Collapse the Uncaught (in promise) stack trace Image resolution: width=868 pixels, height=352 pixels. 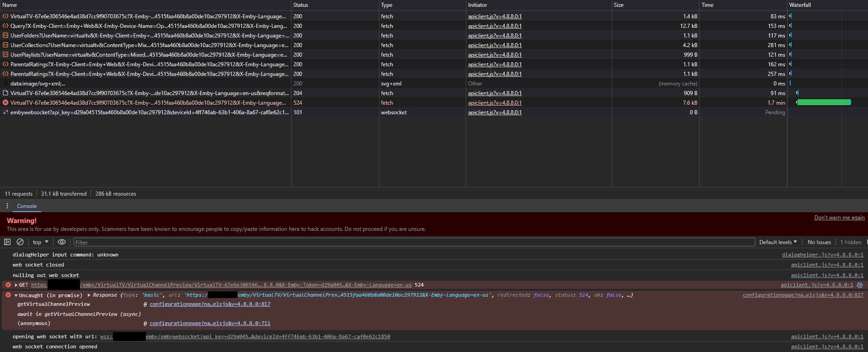(16, 295)
